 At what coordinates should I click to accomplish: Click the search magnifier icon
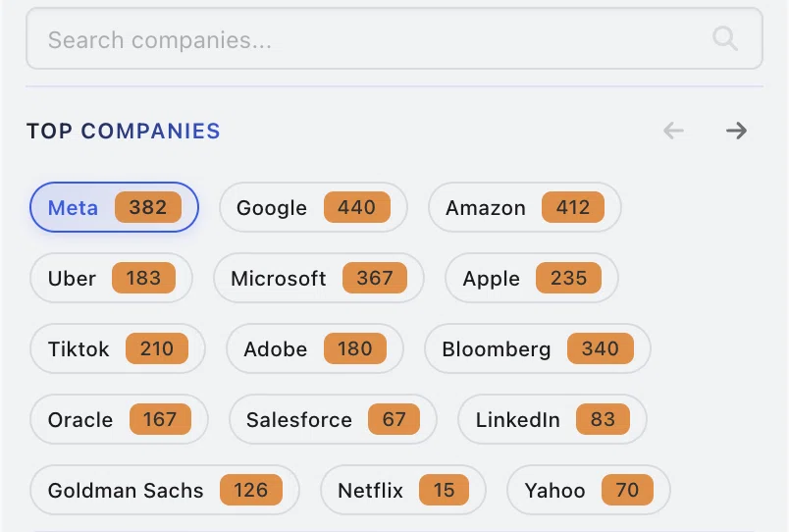coord(725,38)
